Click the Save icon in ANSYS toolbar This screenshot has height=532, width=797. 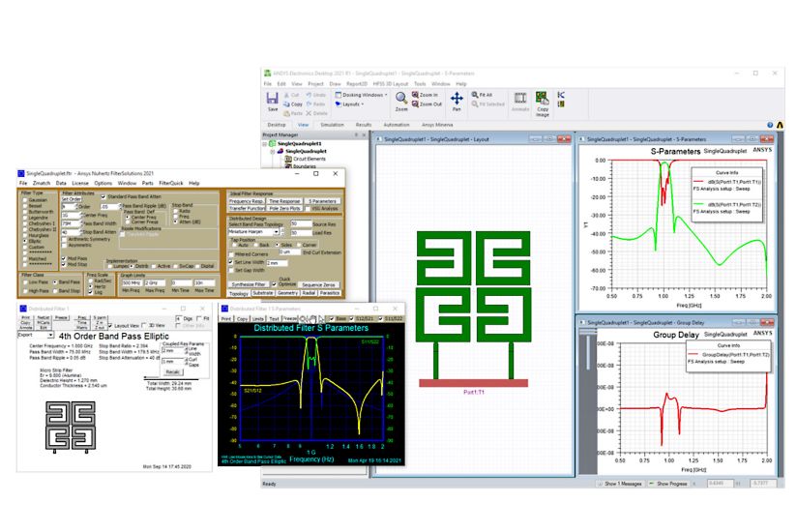[x=272, y=99]
